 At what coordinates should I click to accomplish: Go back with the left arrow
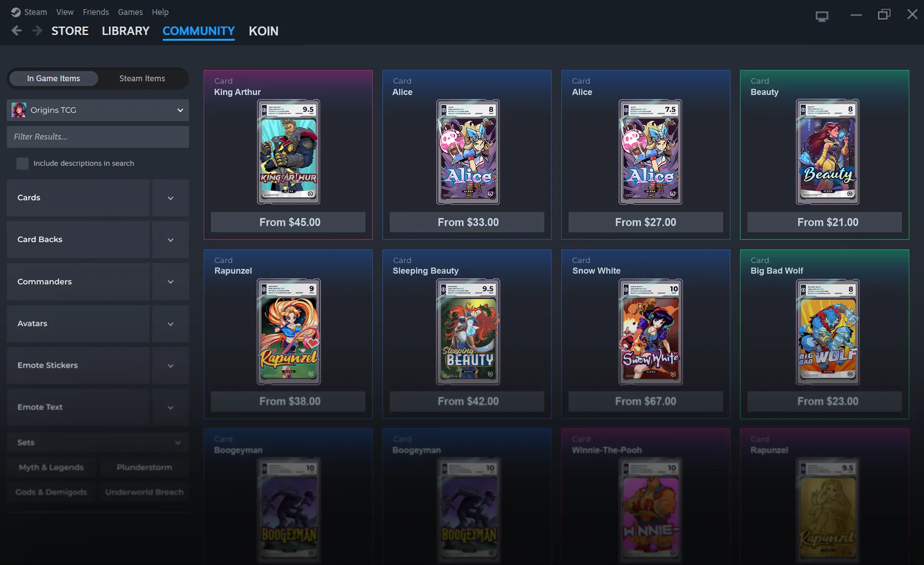click(x=16, y=31)
